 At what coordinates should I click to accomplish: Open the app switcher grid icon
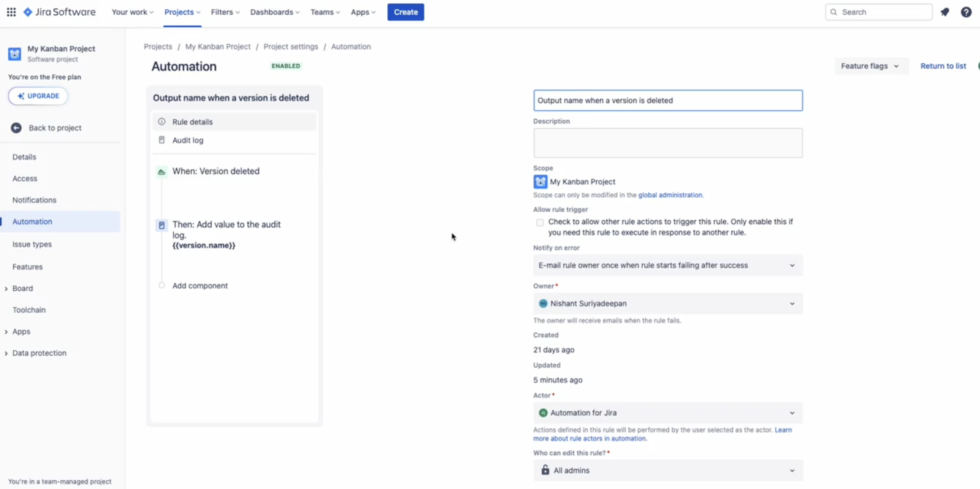point(11,12)
